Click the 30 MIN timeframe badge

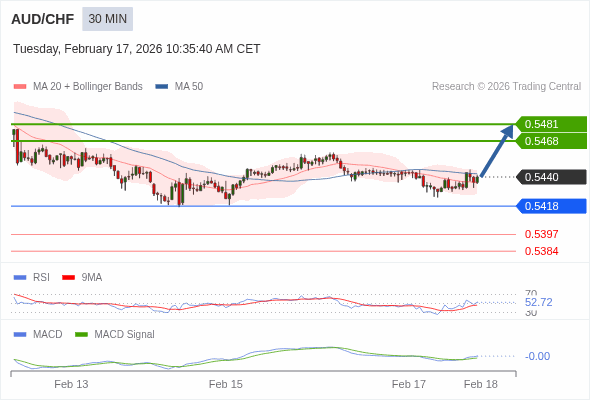pyautogui.click(x=108, y=19)
